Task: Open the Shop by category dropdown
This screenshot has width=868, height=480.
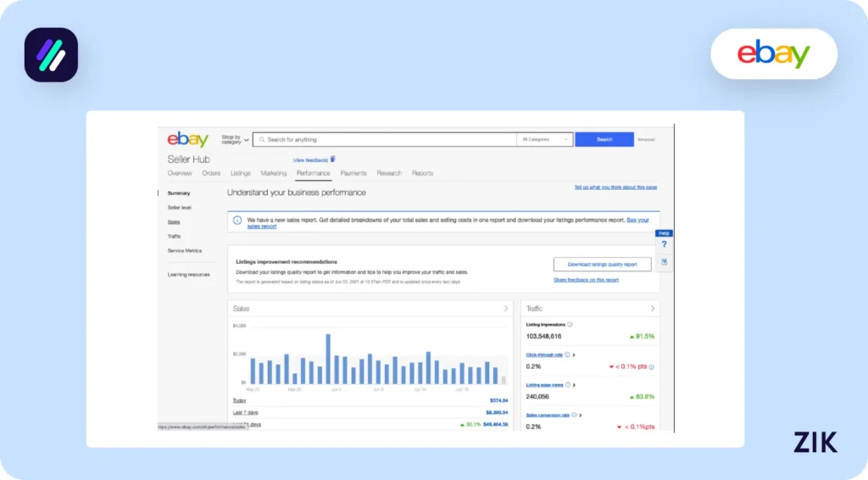Action: click(235, 140)
